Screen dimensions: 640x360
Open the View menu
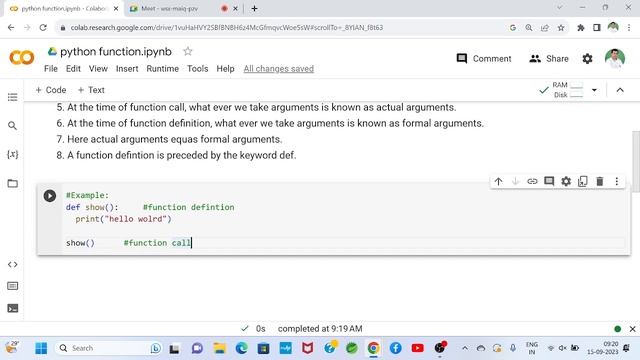(98, 69)
